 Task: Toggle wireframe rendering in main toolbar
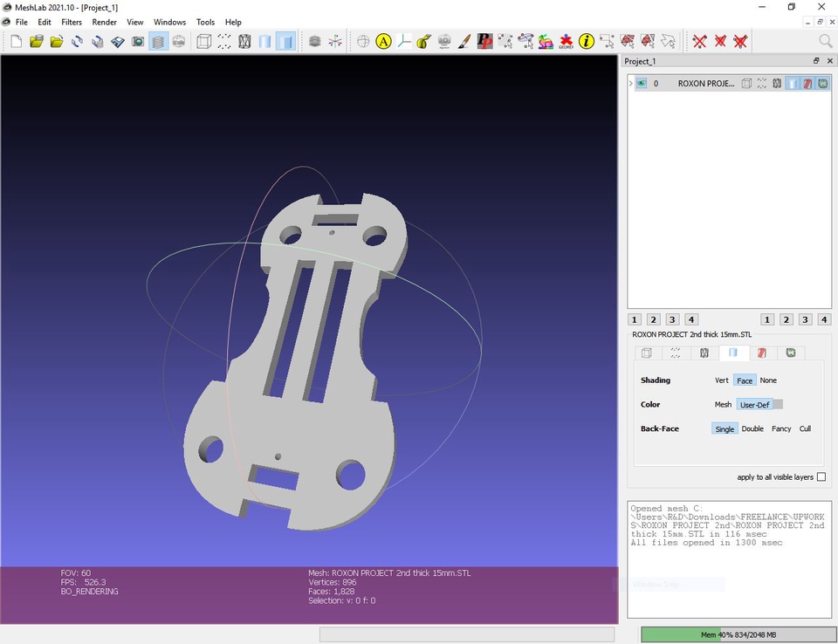pyautogui.click(x=244, y=41)
